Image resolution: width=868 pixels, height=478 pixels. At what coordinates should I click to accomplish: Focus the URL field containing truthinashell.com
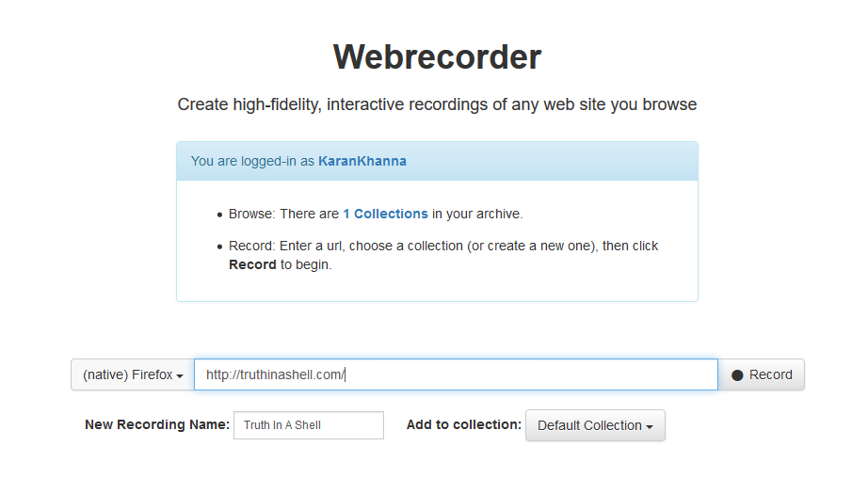click(x=456, y=374)
